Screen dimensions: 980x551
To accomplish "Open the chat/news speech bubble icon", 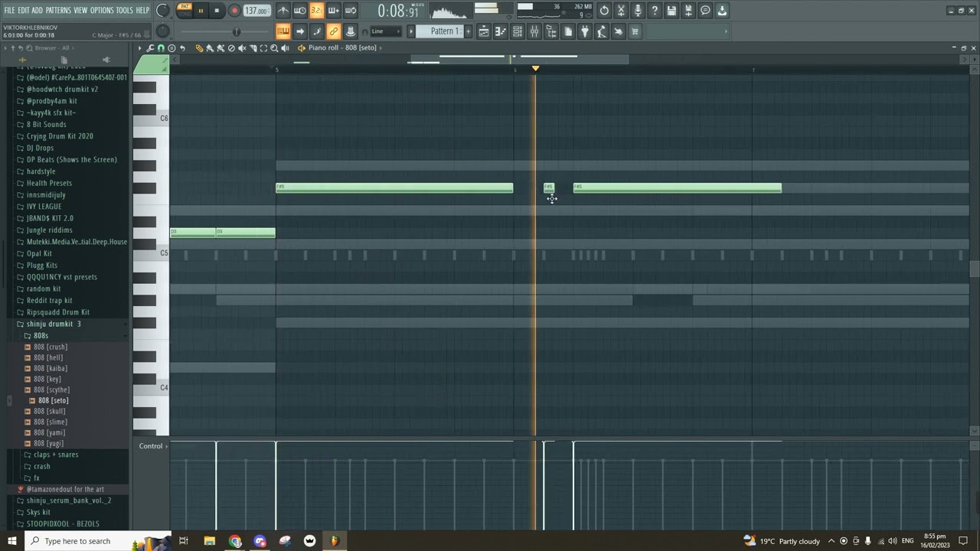I will (705, 11).
